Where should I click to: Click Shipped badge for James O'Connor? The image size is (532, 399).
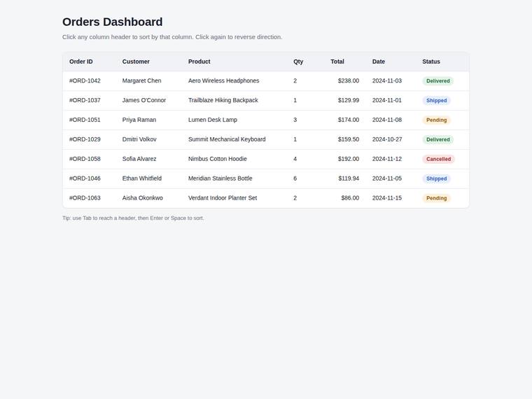pyautogui.click(x=436, y=100)
